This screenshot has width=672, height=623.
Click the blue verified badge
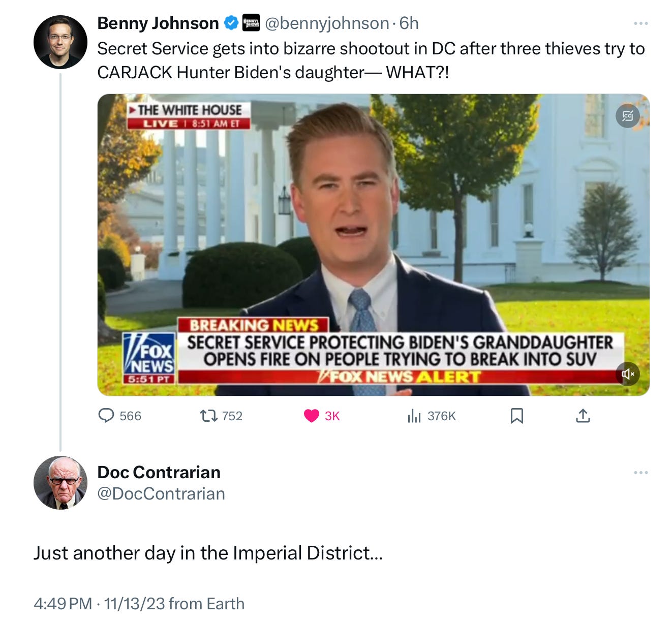coord(231,23)
